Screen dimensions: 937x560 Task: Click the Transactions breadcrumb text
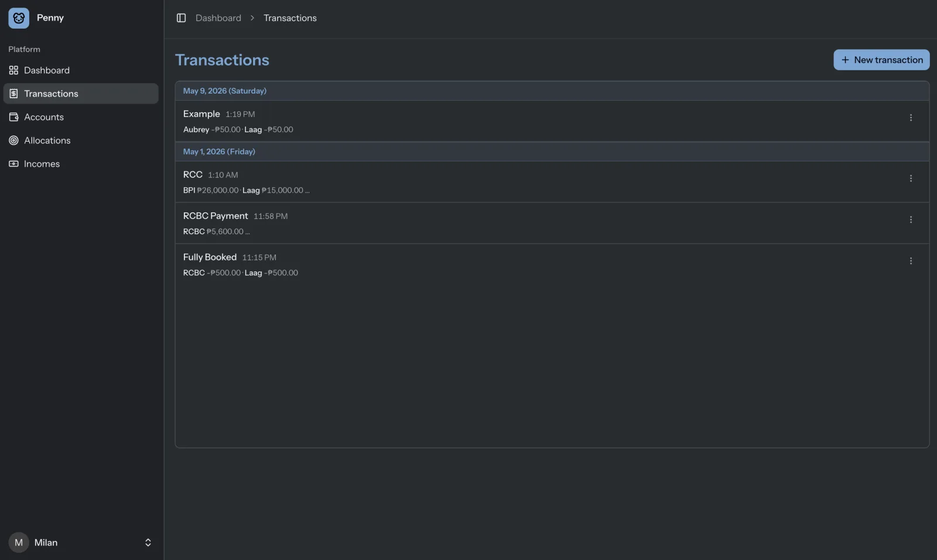[290, 18]
